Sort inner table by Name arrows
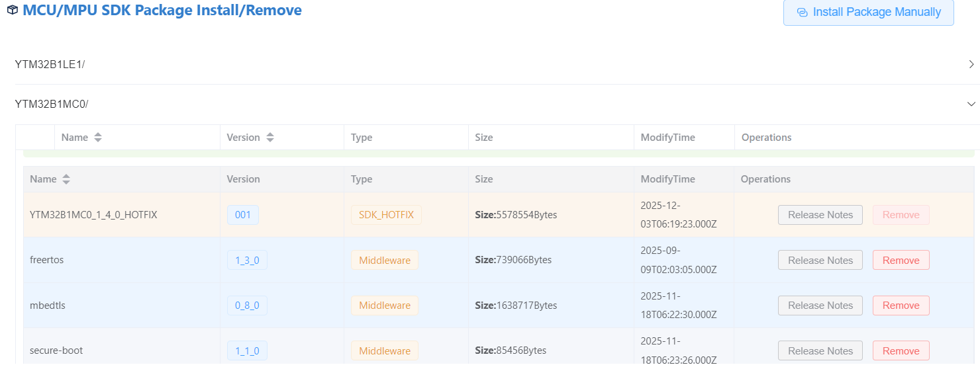This screenshot has width=980, height=369. (66, 179)
